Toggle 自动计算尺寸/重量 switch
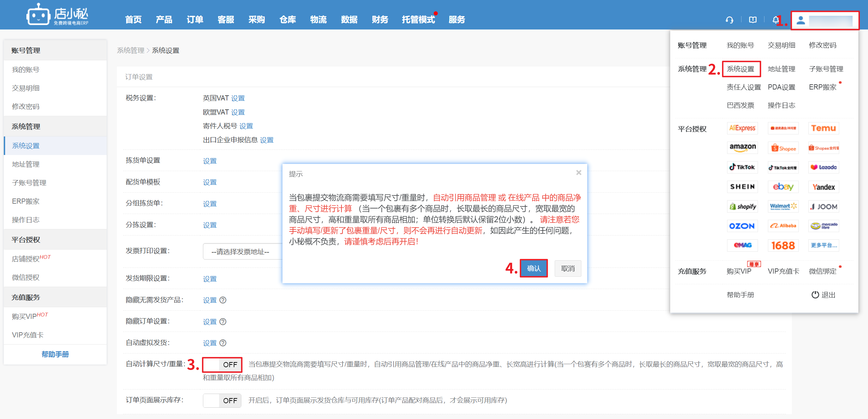This screenshot has height=419, width=868. pos(222,364)
